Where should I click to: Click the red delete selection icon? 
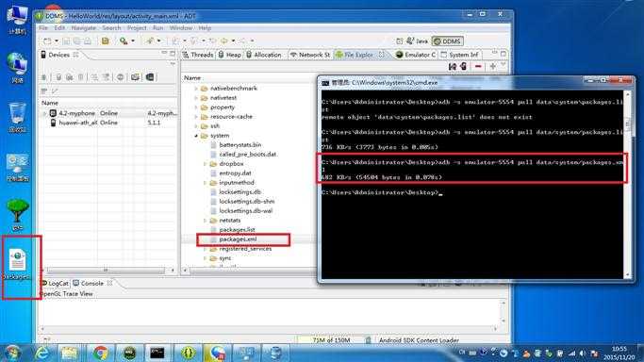click(x=478, y=66)
